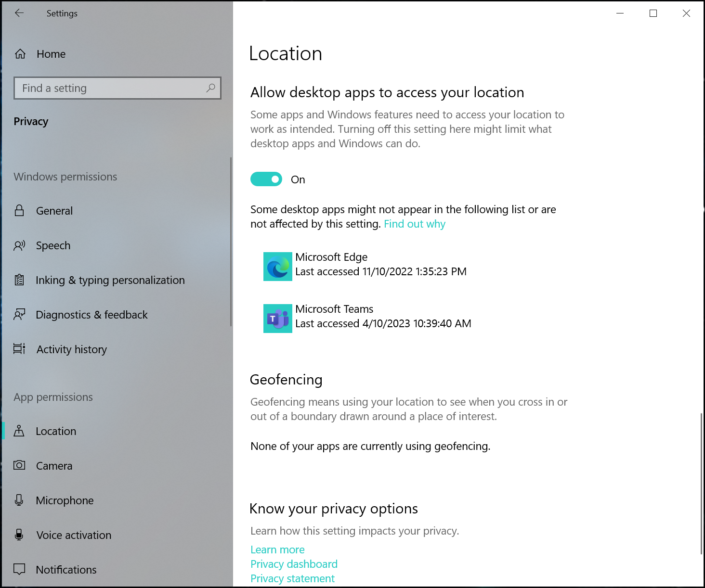Open Notifications settings via its icon
Screen dimensions: 705x588
[x=19, y=569]
